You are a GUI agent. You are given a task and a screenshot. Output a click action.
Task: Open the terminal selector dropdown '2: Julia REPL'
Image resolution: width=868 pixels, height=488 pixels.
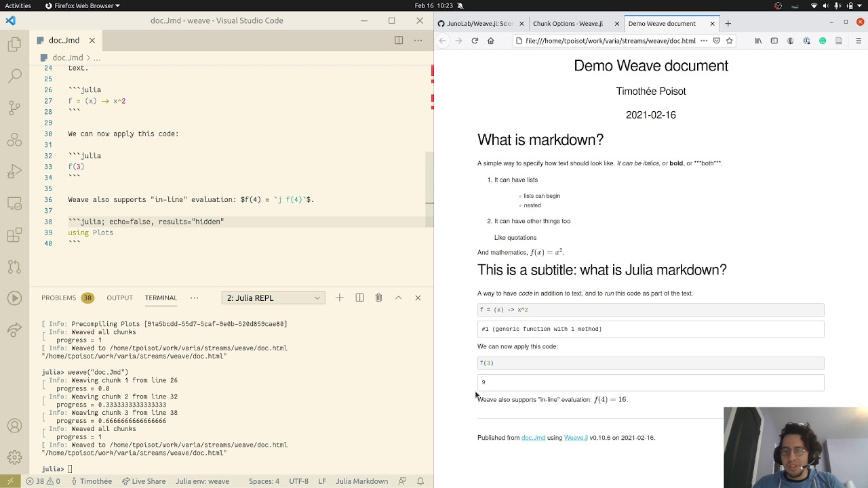pos(273,298)
